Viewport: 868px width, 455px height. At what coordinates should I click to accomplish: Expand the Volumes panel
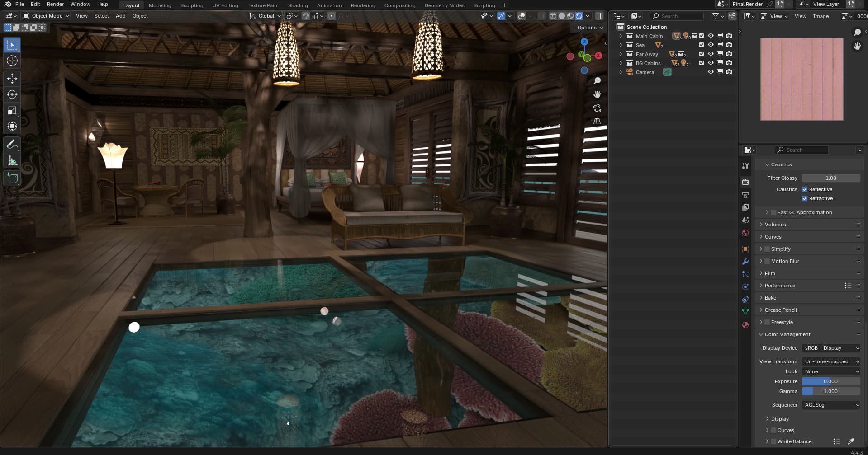point(761,225)
